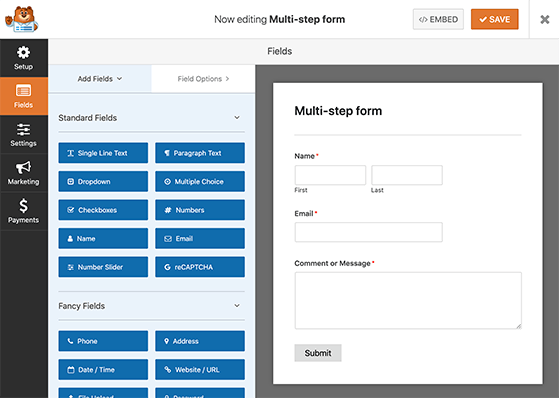Viewport: 559px width, 398px height.
Task: Select the Comment or Message label
Action: coord(332,263)
